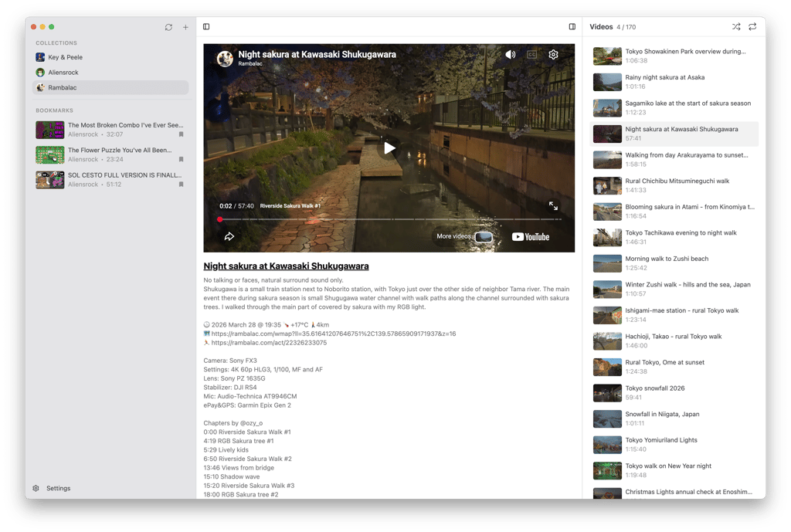The image size is (791, 532).
Task: Turn on closed captions in player
Action: (531, 55)
